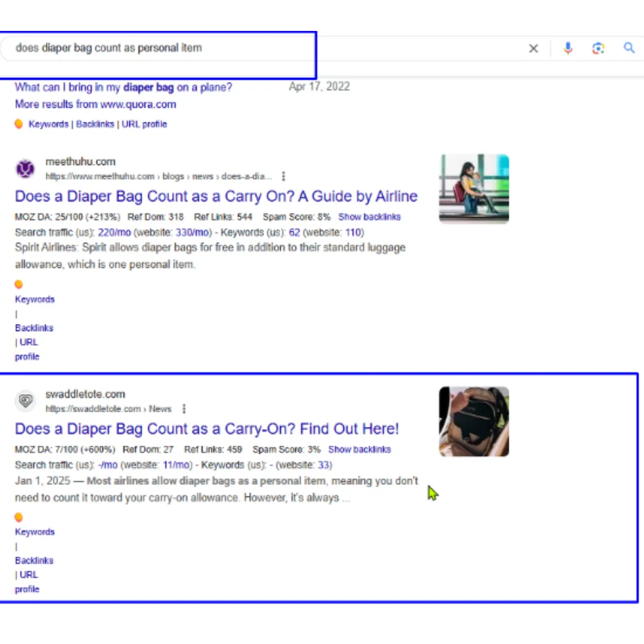Click the swaddletote.com site favicon
The width and height of the screenshot is (644, 644).
click(25, 401)
